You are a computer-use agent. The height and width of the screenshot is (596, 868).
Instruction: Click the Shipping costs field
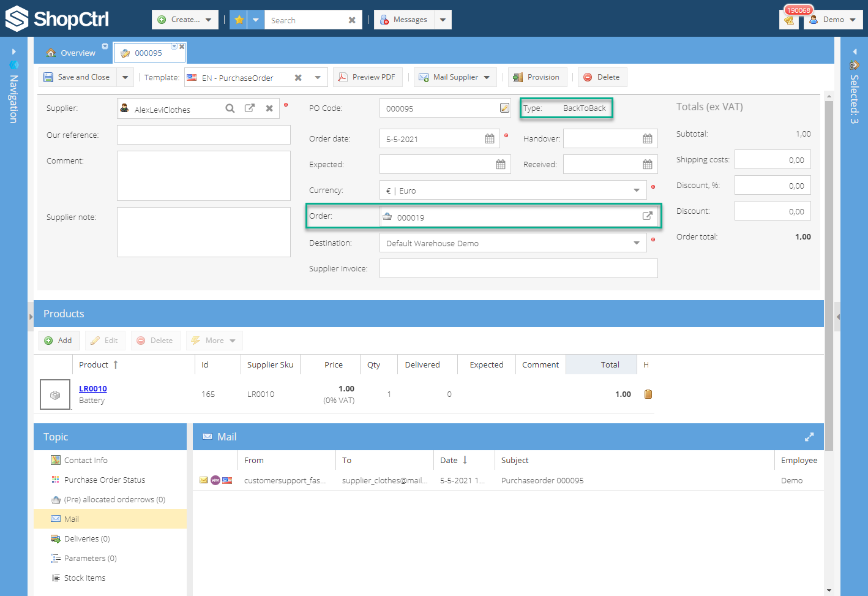[x=773, y=159]
